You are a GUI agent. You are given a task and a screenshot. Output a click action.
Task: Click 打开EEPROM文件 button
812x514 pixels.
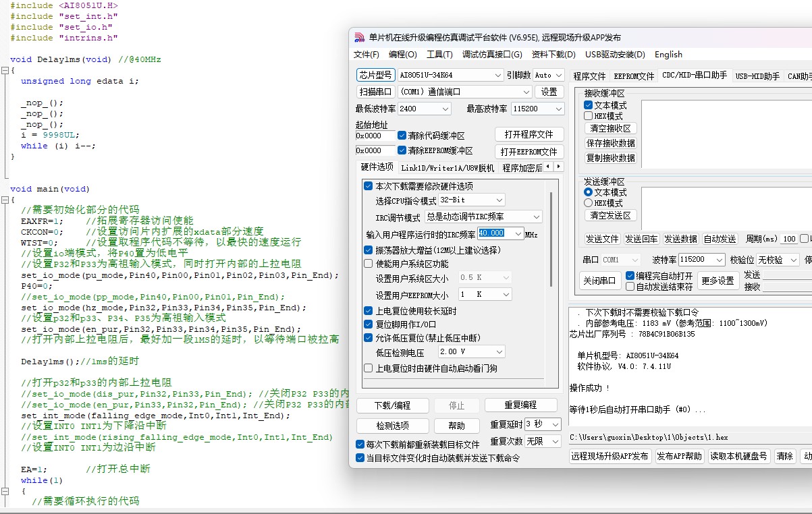(x=529, y=152)
